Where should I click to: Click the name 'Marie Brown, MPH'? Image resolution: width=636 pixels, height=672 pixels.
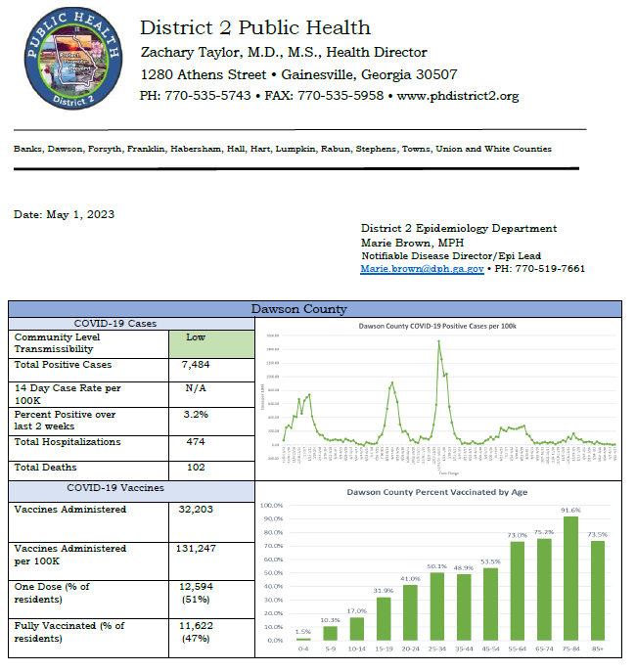(x=412, y=243)
